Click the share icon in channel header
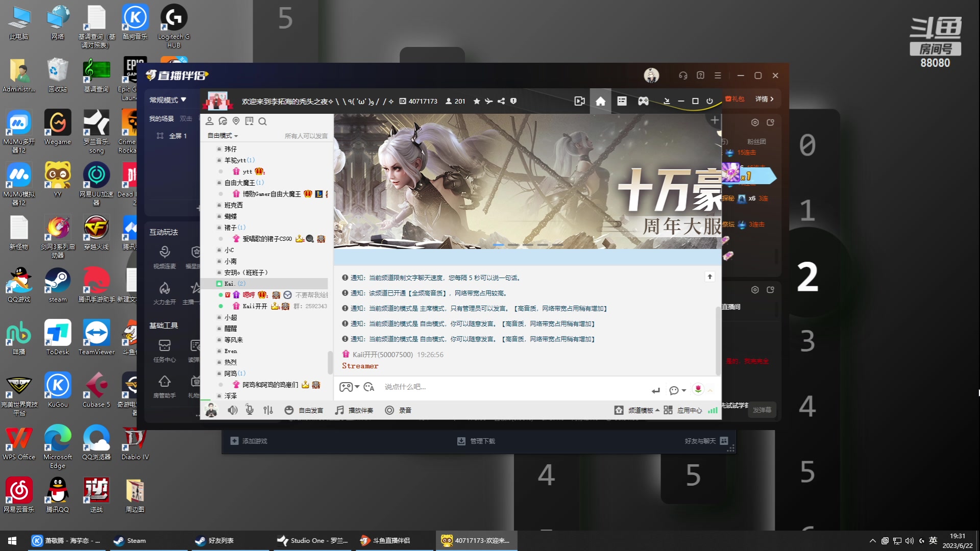Viewport: 980px width, 551px height. pyautogui.click(x=501, y=101)
